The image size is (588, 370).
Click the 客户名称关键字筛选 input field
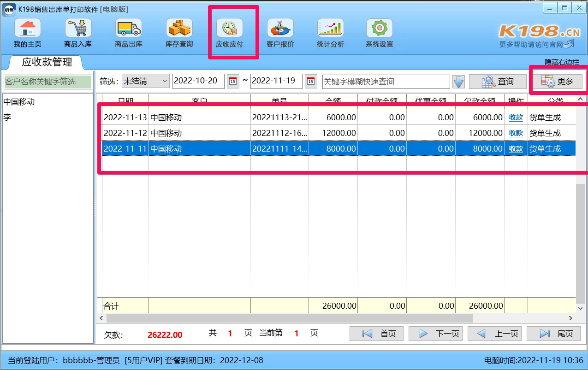tap(48, 82)
